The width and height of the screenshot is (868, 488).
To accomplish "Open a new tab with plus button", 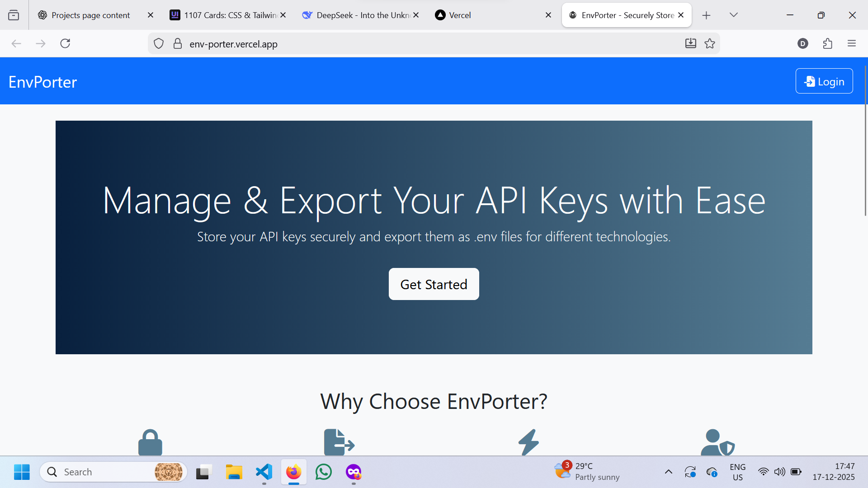I will pyautogui.click(x=706, y=15).
